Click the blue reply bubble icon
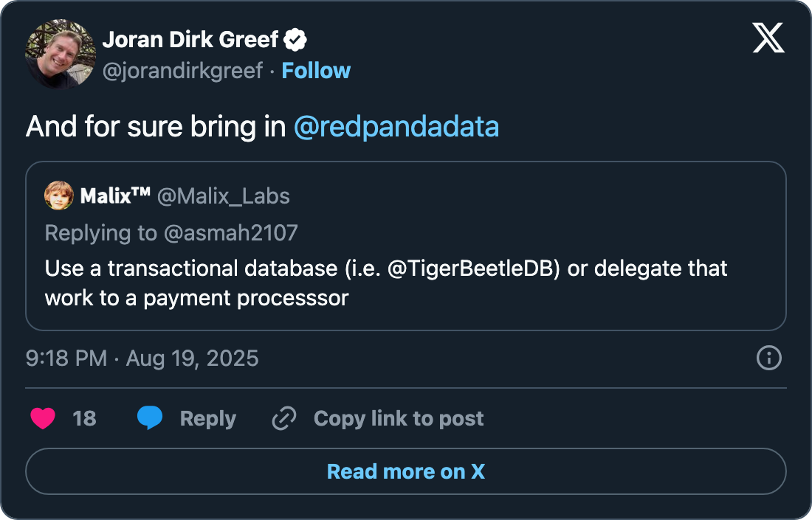This screenshot has height=520, width=812. click(150, 418)
